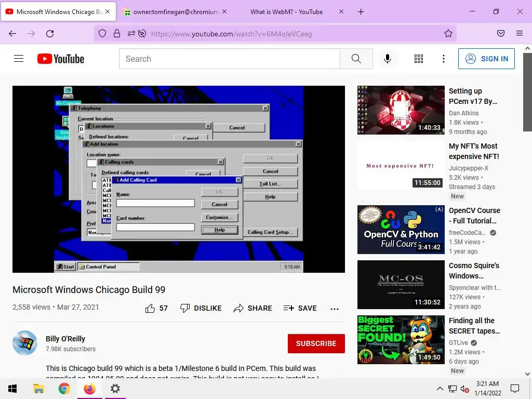This screenshot has width=532, height=399.
Task: Open Chrome from the taskbar
Action: (64, 389)
